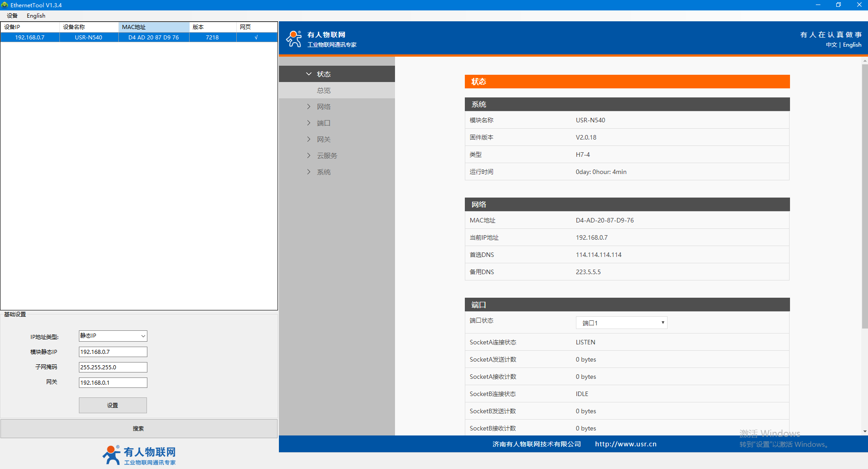The height and width of the screenshot is (469, 868).
Task: Expand the 云服务 sidebar section
Action: [327, 155]
